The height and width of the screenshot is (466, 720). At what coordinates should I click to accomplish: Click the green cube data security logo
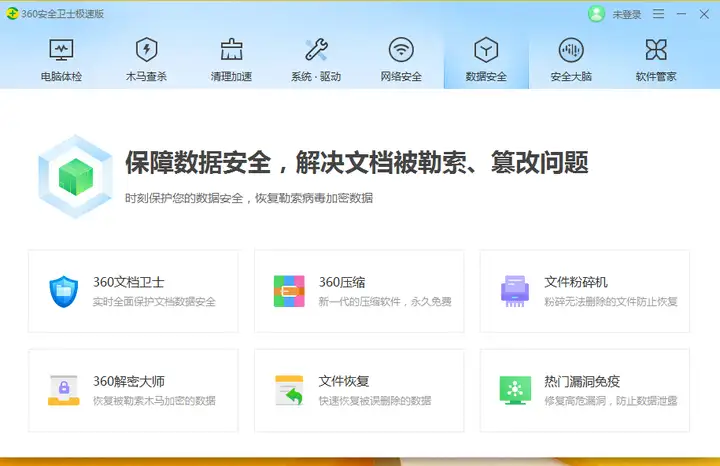76,176
